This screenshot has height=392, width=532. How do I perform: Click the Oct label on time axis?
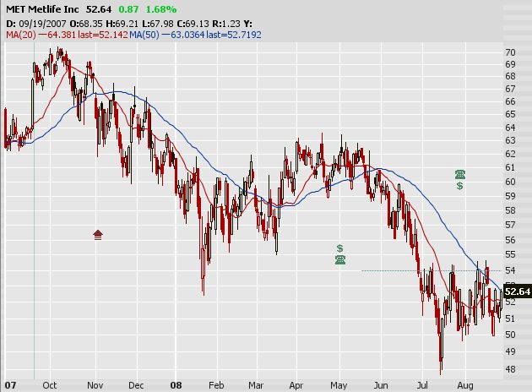tap(50, 385)
